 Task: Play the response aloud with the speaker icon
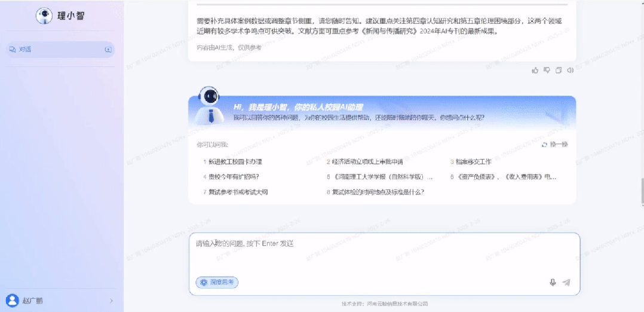[x=571, y=71]
